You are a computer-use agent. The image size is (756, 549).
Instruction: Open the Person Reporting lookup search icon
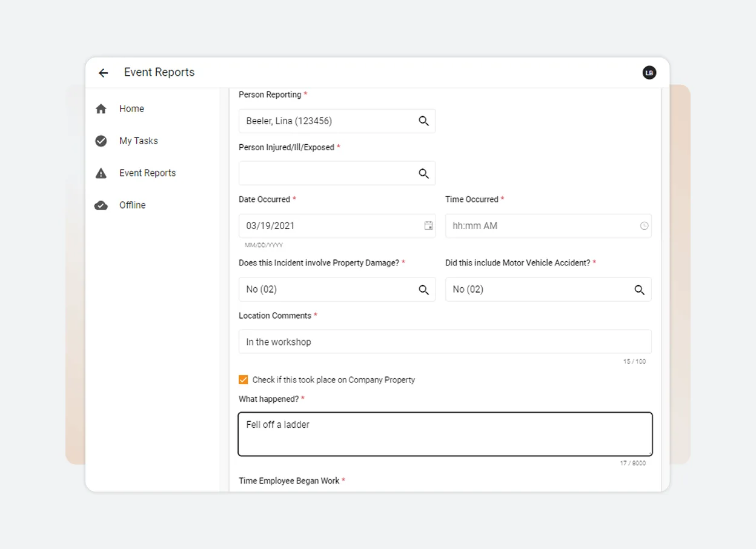[423, 121]
